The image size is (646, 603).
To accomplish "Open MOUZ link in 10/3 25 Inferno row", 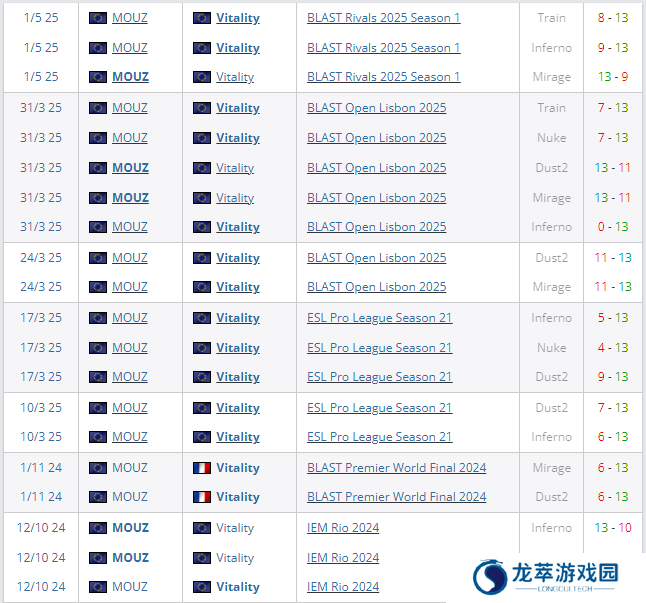I will [130, 437].
